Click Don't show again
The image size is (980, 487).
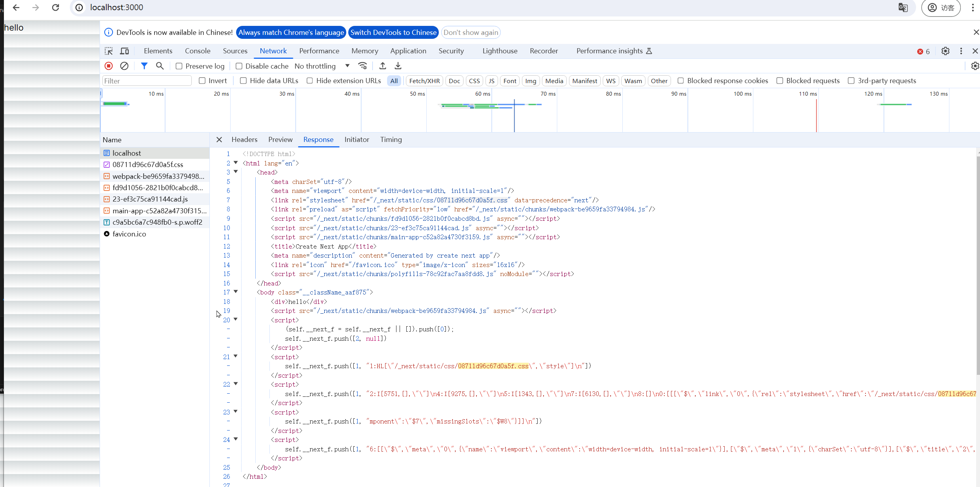tap(471, 33)
